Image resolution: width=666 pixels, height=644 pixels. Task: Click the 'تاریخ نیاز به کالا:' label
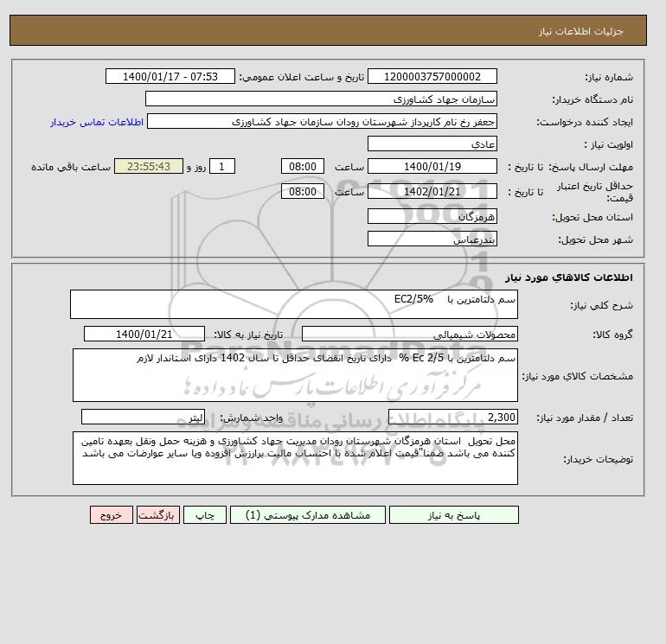tap(248, 335)
